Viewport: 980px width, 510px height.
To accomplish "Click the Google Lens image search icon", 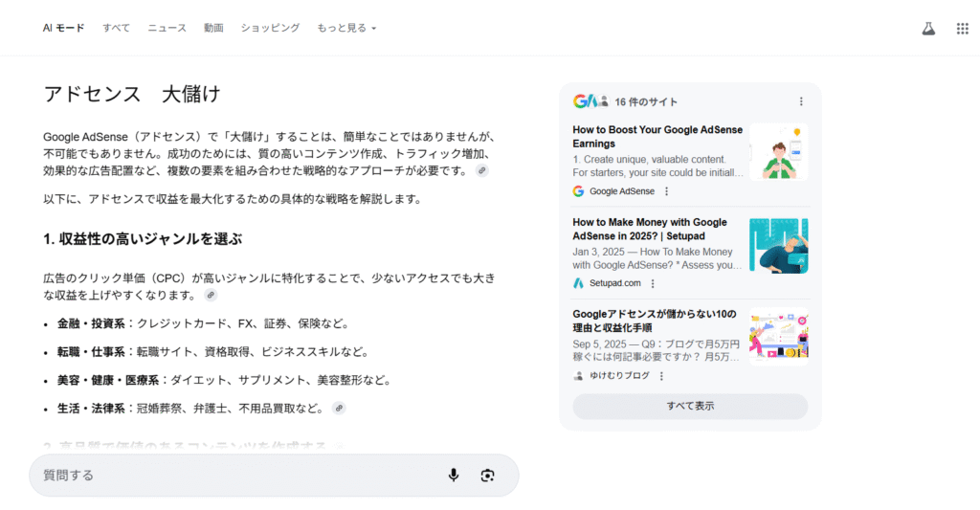I will point(488,476).
